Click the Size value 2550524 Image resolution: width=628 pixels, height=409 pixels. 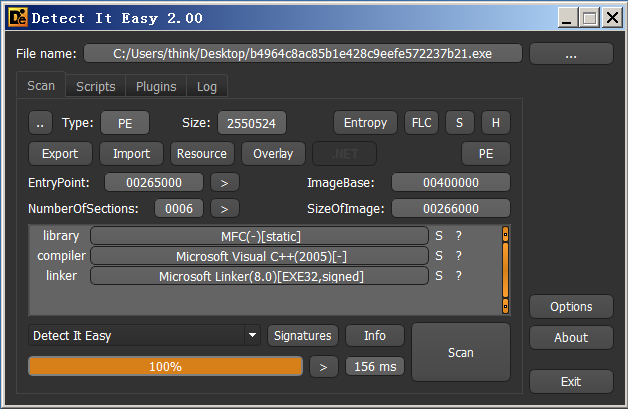coord(252,123)
